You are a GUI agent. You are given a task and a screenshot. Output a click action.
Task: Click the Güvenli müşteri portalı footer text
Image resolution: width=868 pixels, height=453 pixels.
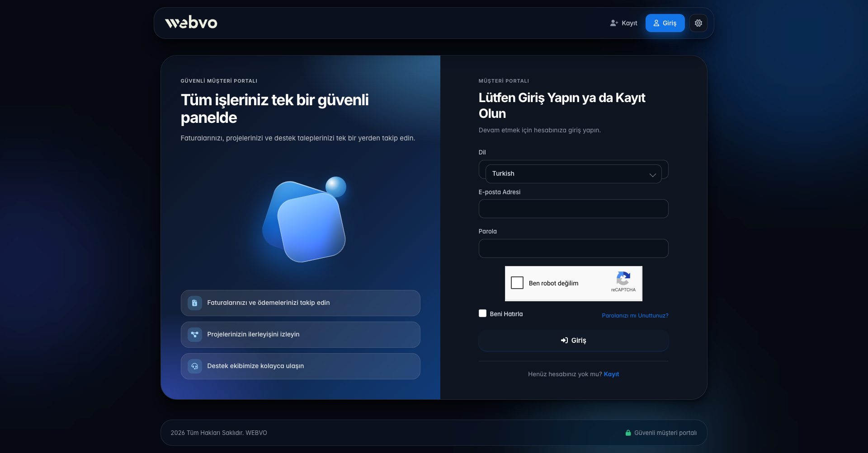click(665, 433)
